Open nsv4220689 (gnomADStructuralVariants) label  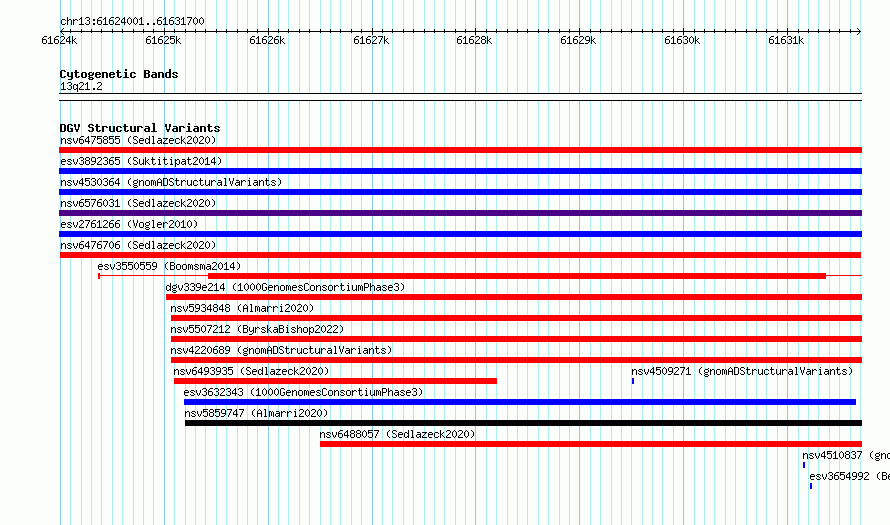tap(281, 350)
